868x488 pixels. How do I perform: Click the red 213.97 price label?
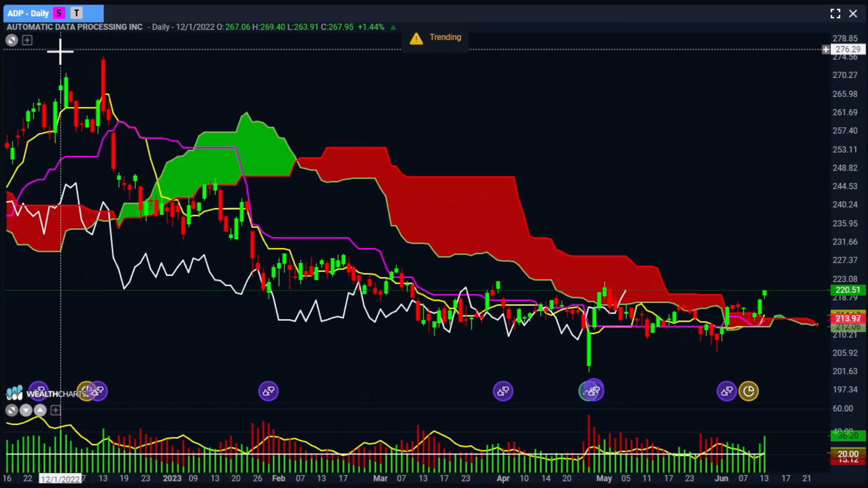(x=848, y=319)
